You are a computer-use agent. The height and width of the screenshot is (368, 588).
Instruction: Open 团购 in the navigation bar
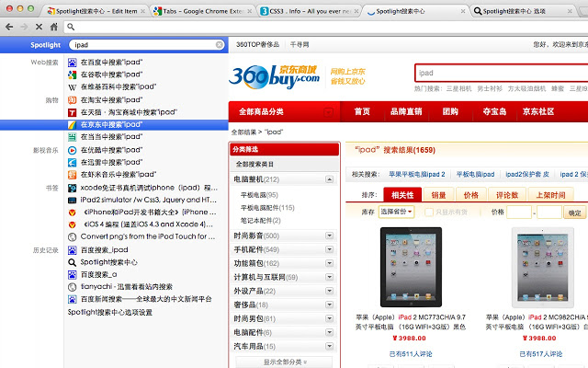[x=450, y=111]
